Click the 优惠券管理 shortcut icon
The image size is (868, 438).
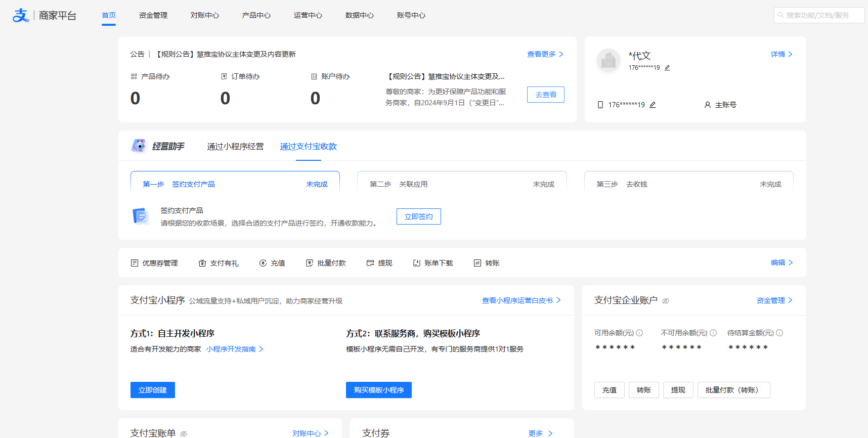coord(135,263)
